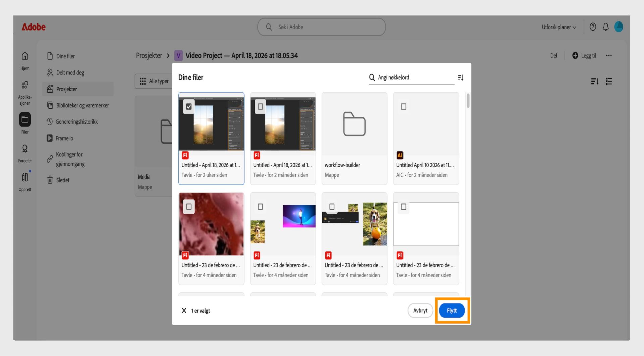Image resolution: width=644 pixels, height=356 pixels.
Task: Open Alle typer filter dropdown
Action: pos(154,81)
